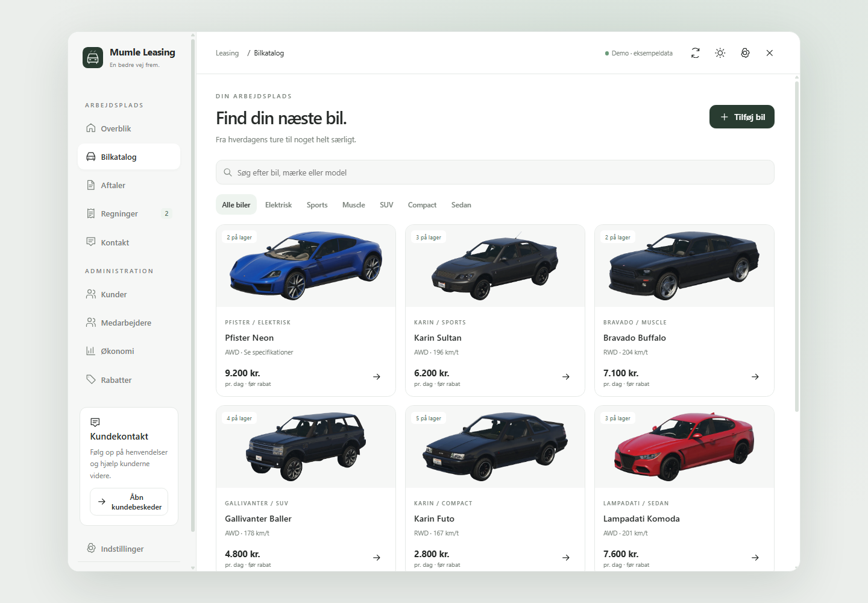The height and width of the screenshot is (603, 868).
Task: Open Lampadati Komoda details arrow
Action: click(755, 558)
